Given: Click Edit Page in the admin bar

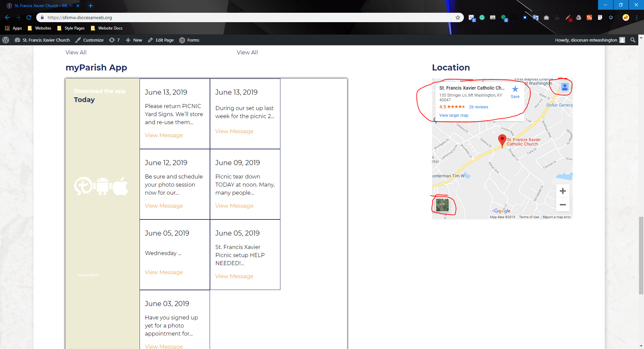Looking at the screenshot, I should point(161,40).
